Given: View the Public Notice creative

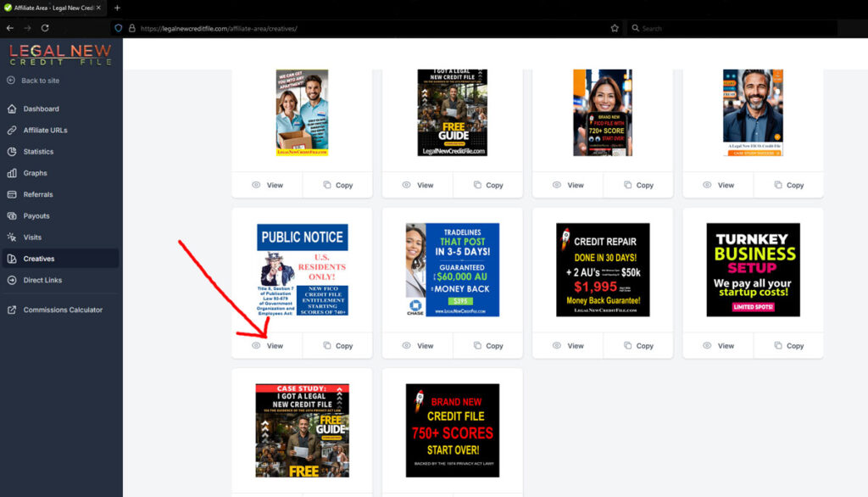Looking at the screenshot, I should click(x=267, y=346).
